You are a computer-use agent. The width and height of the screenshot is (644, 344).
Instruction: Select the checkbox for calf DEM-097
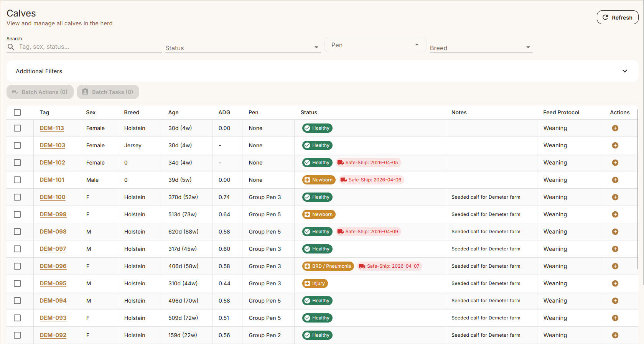(17, 249)
